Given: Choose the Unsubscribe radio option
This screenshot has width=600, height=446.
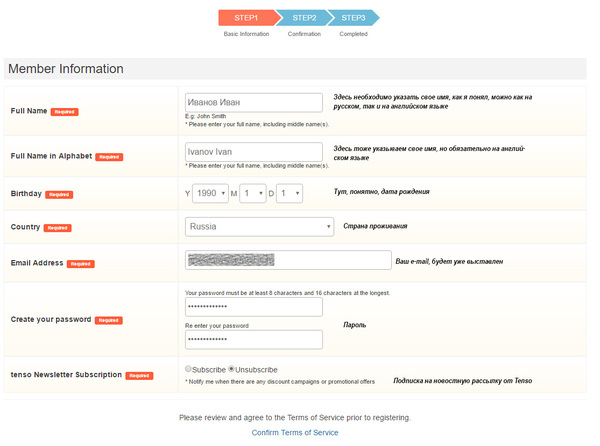Looking at the screenshot, I should point(232,369).
